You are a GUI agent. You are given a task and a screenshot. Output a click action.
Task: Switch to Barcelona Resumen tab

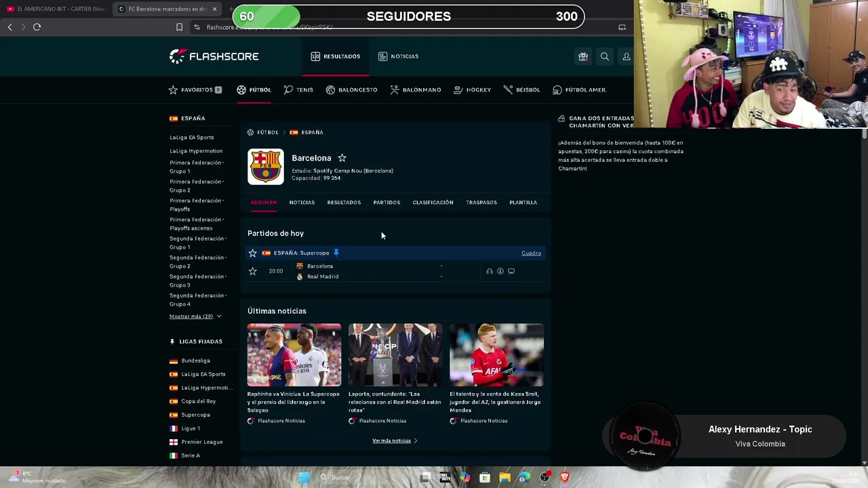coord(264,203)
